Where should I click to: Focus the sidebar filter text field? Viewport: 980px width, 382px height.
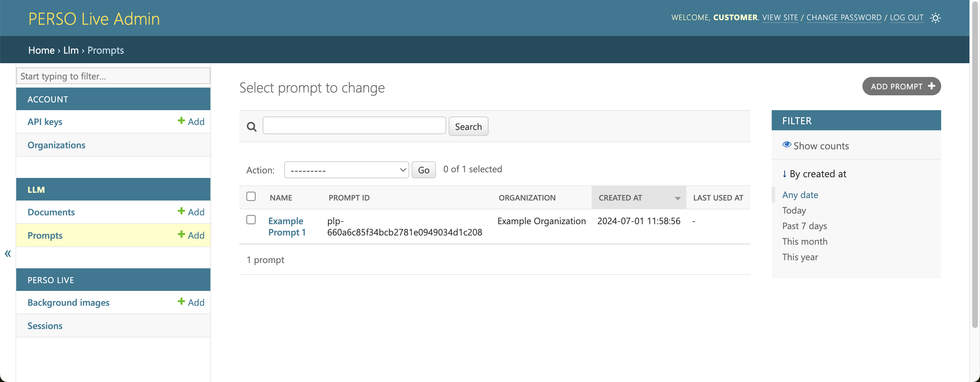[x=113, y=76]
